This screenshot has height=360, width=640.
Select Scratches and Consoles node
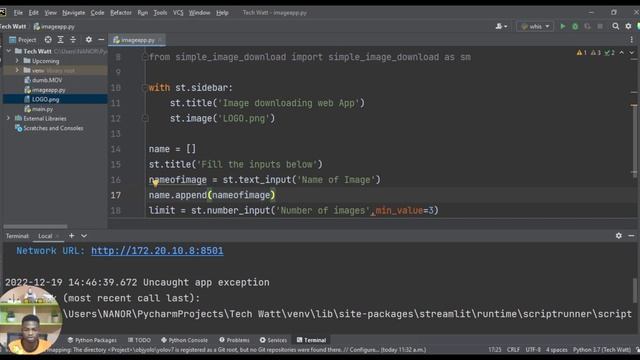(x=53, y=128)
